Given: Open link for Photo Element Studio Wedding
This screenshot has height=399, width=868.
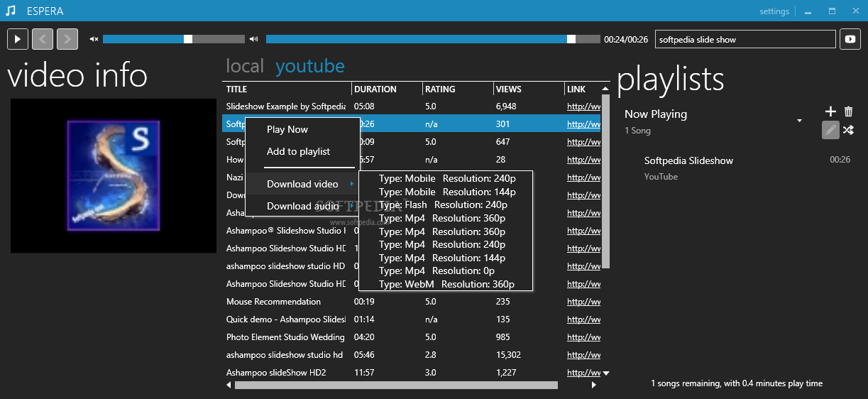Looking at the screenshot, I should (x=583, y=337).
